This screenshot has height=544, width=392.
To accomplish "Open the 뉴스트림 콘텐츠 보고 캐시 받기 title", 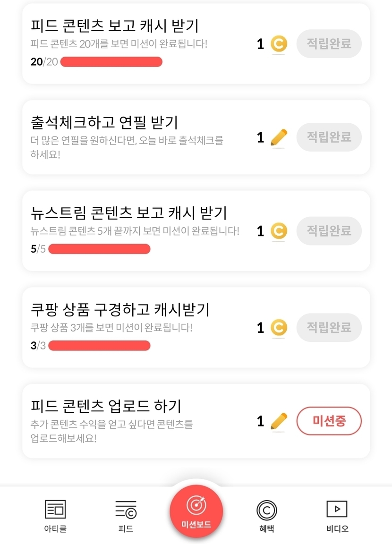I will coord(128,213).
